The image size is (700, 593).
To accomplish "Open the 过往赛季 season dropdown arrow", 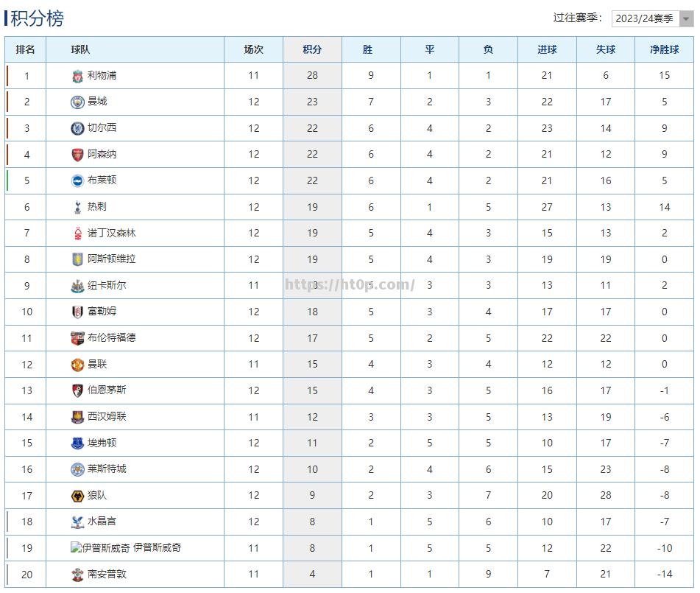I will click(x=686, y=18).
